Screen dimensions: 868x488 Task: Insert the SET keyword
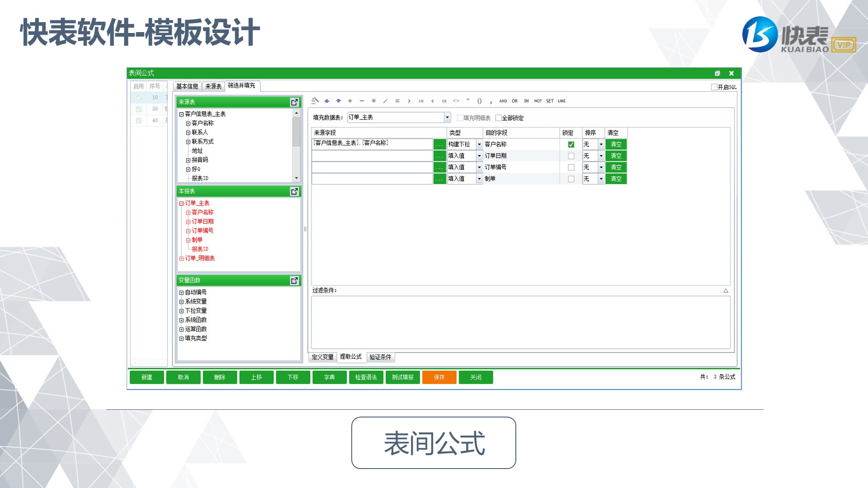click(550, 101)
